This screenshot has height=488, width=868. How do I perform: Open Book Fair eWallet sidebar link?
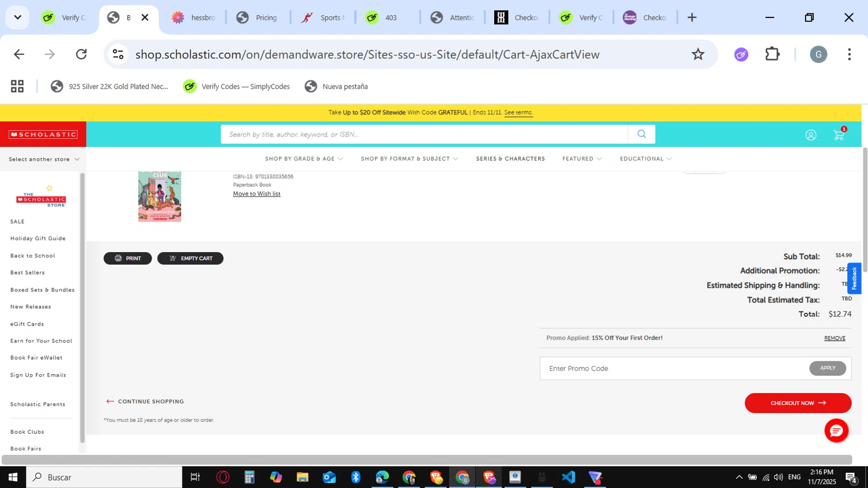pos(36,358)
